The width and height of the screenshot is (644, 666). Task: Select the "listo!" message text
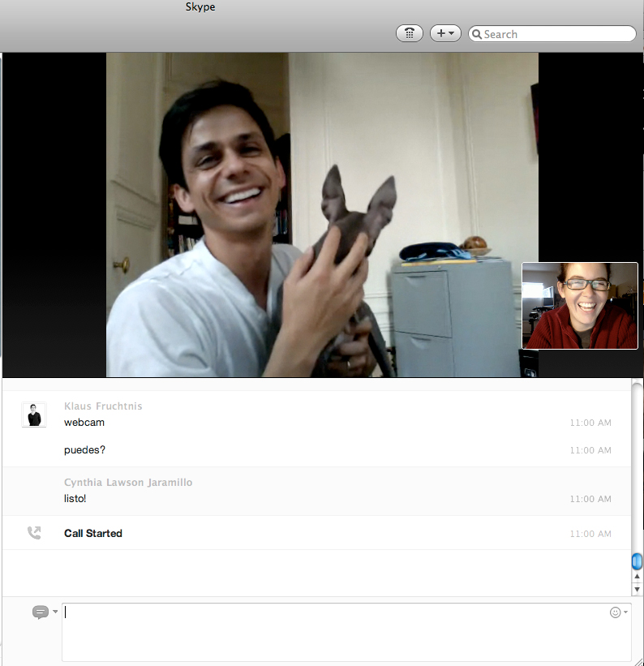(x=75, y=499)
